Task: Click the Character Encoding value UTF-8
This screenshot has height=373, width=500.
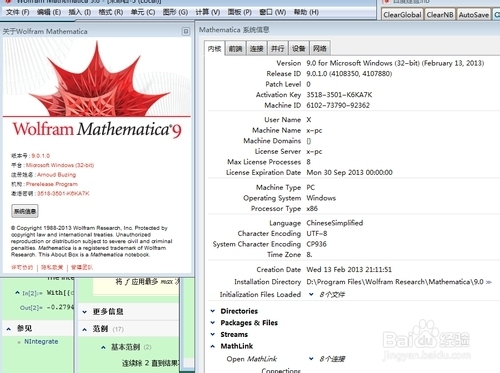Action: pyautogui.click(x=317, y=233)
